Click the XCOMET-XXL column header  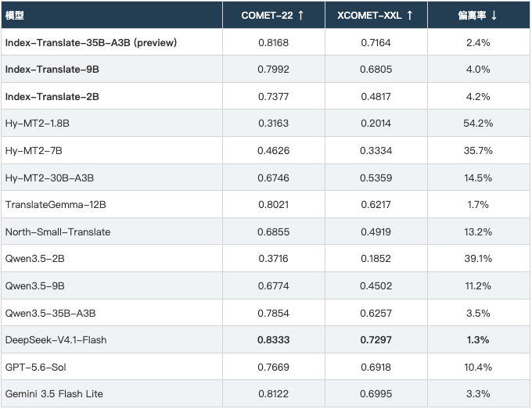point(376,16)
